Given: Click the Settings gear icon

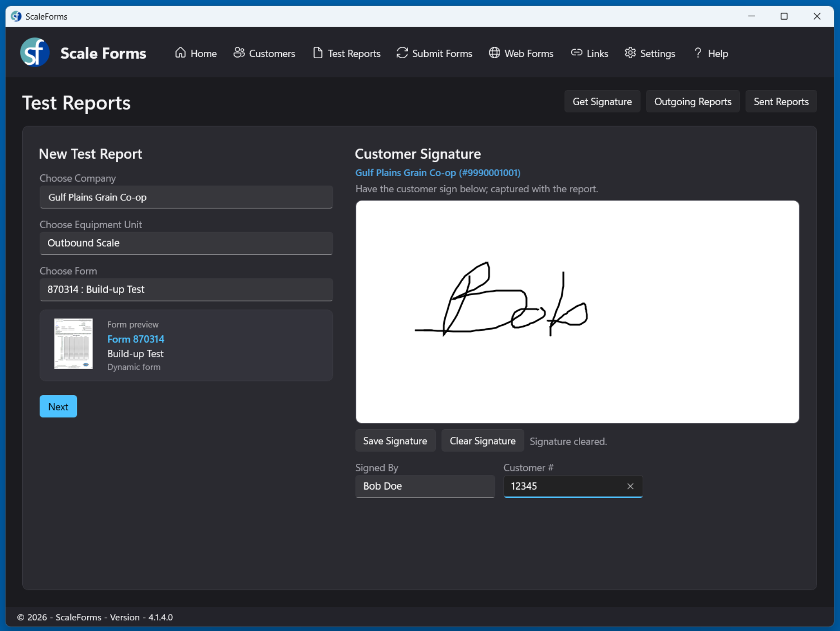Looking at the screenshot, I should [630, 53].
